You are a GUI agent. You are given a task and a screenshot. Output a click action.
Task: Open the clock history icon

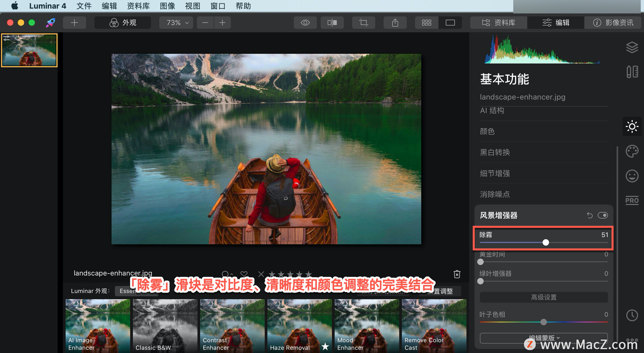click(632, 315)
